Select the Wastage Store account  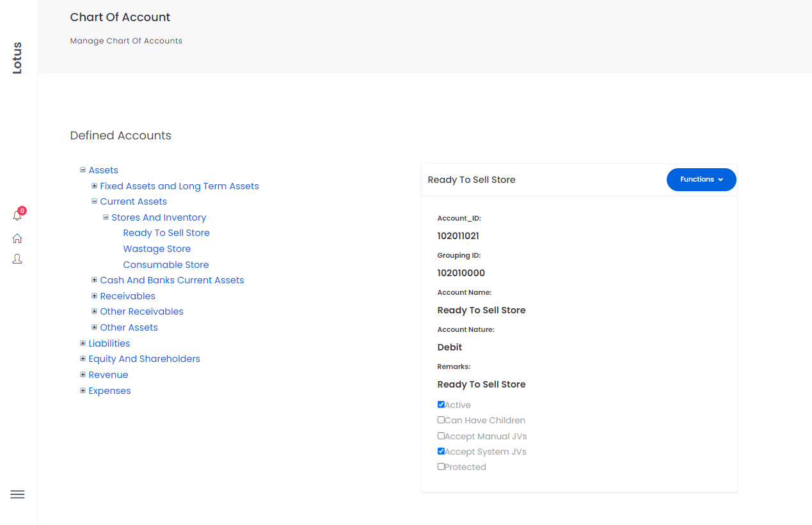coord(157,249)
